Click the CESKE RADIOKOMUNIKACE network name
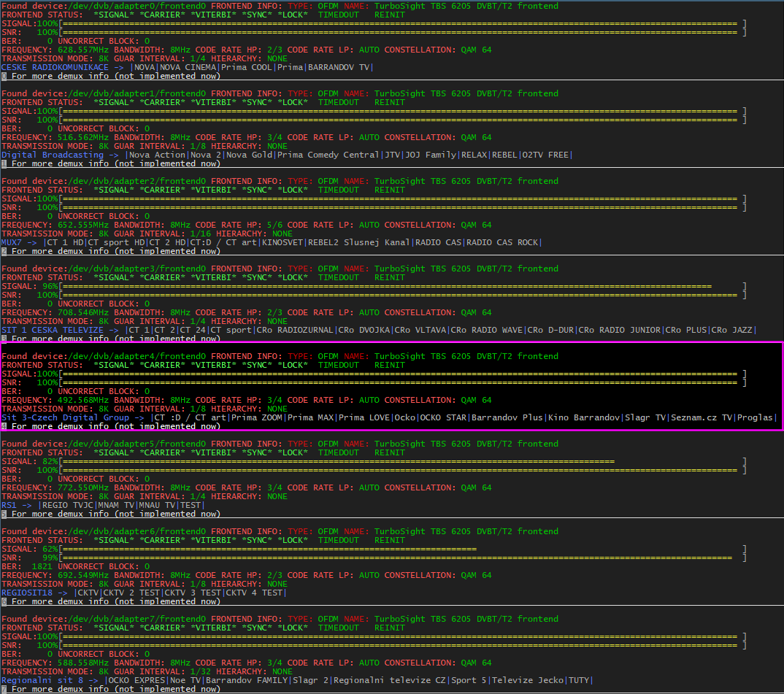 pos(55,67)
